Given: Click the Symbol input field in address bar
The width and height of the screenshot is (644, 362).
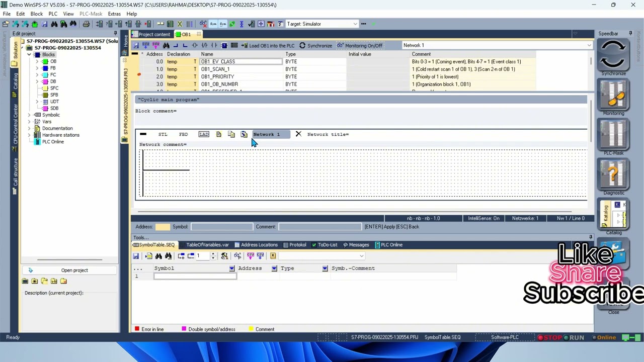Looking at the screenshot, I should [x=222, y=227].
